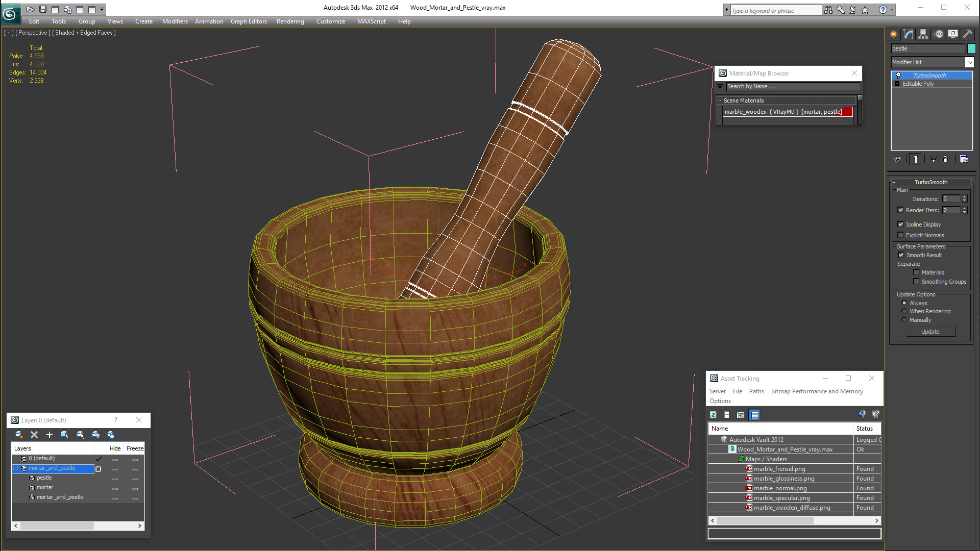Click Freeze/Unfreeze All Layers icon
Image resolution: width=980 pixels, height=551 pixels.
111,435
